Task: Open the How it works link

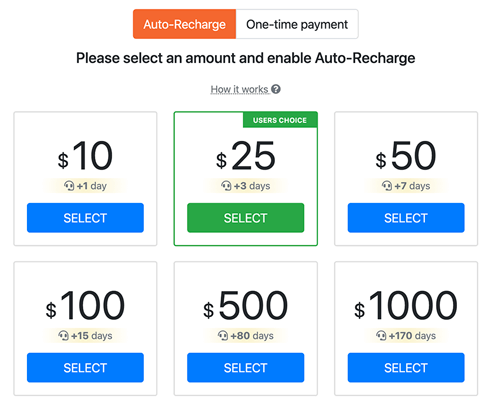Action: point(239,89)
